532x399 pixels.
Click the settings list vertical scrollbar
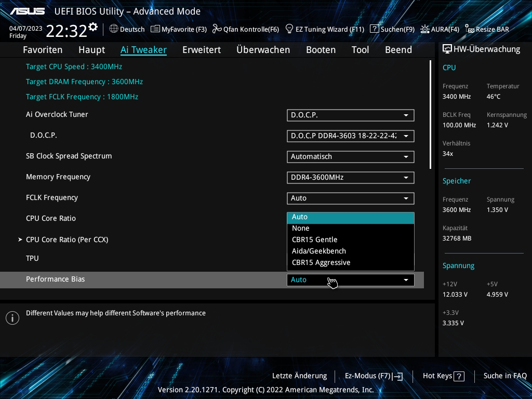[x=430, y=115]
